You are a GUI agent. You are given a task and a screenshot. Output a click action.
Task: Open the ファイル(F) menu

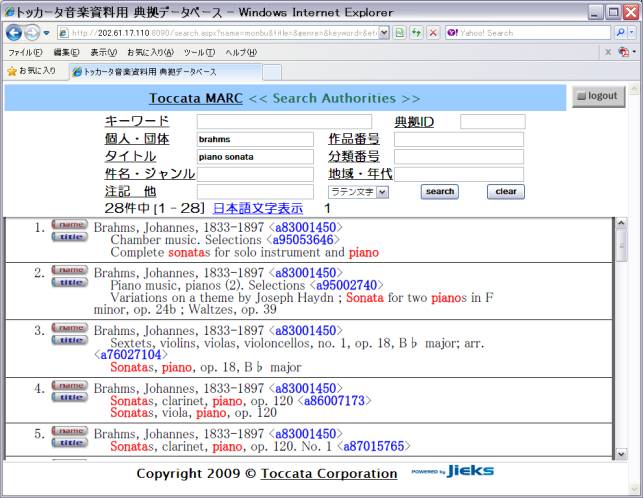click(x=25, y=53)
